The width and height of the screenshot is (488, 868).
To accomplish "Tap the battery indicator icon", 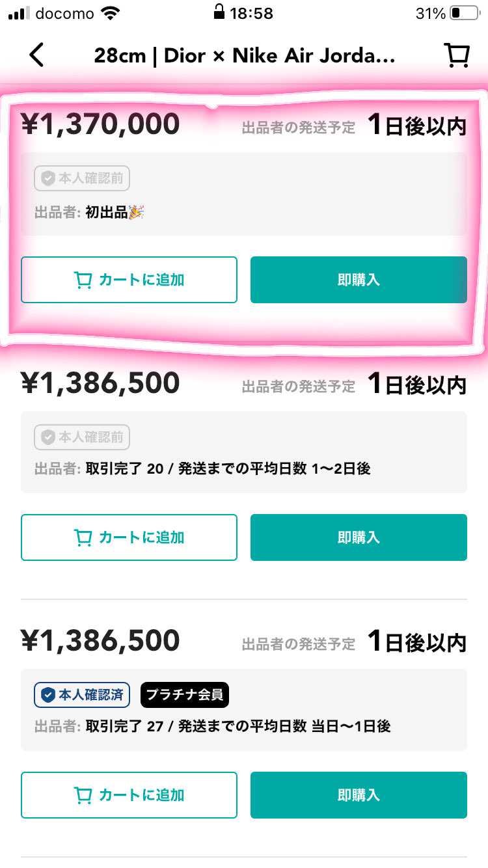I will (464, 13).
